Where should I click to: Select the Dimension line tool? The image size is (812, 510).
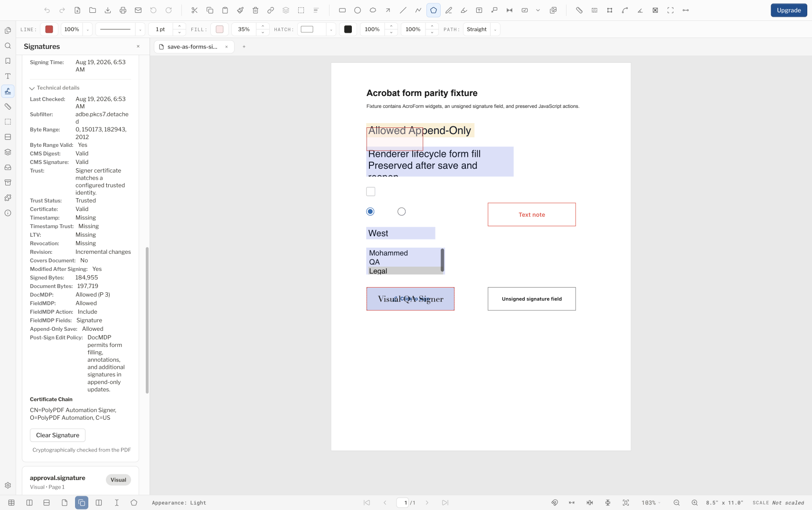[509, 10]
